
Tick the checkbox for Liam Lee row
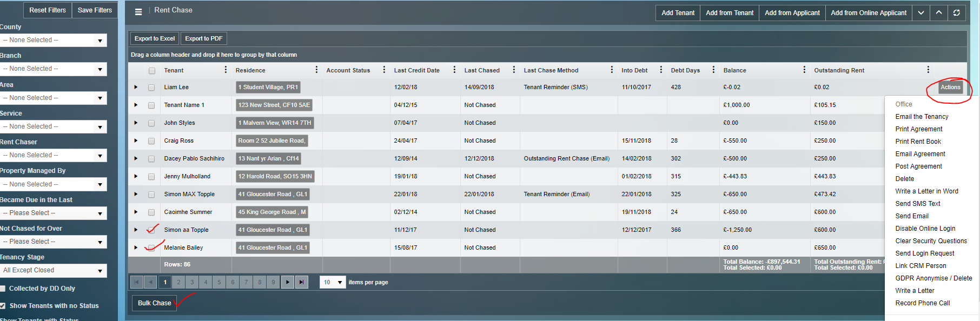pyautogui.click(x=151, y=88)
